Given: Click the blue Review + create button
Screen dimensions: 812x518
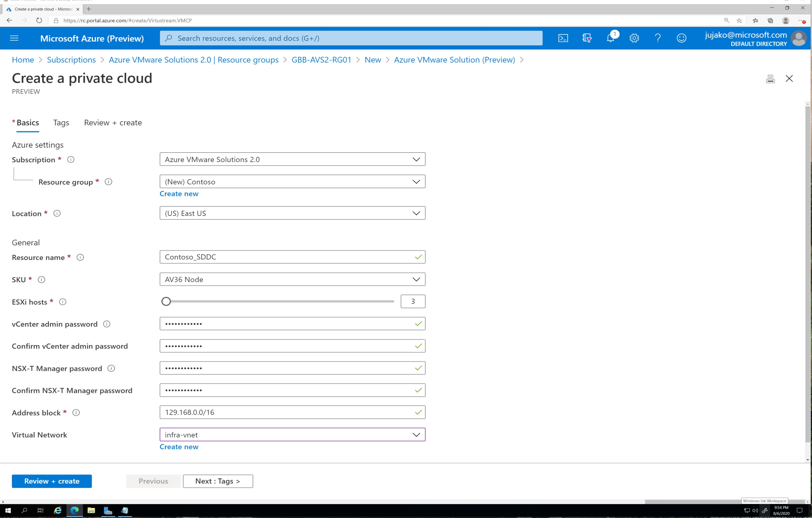Looking at the screenshot, I should (x=52, y=481).
